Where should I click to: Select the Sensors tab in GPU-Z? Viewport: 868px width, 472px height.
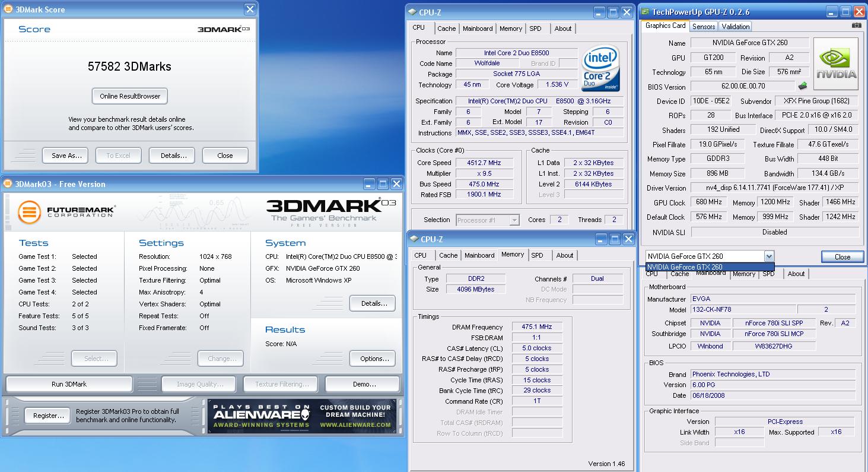(x=704, y=27)
